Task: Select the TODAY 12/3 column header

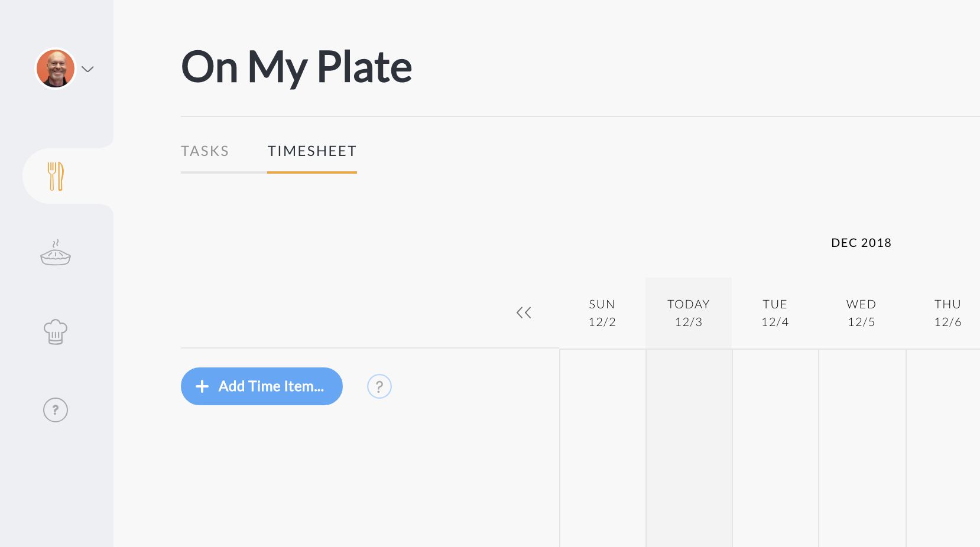Action: click(x=688, y=312)
